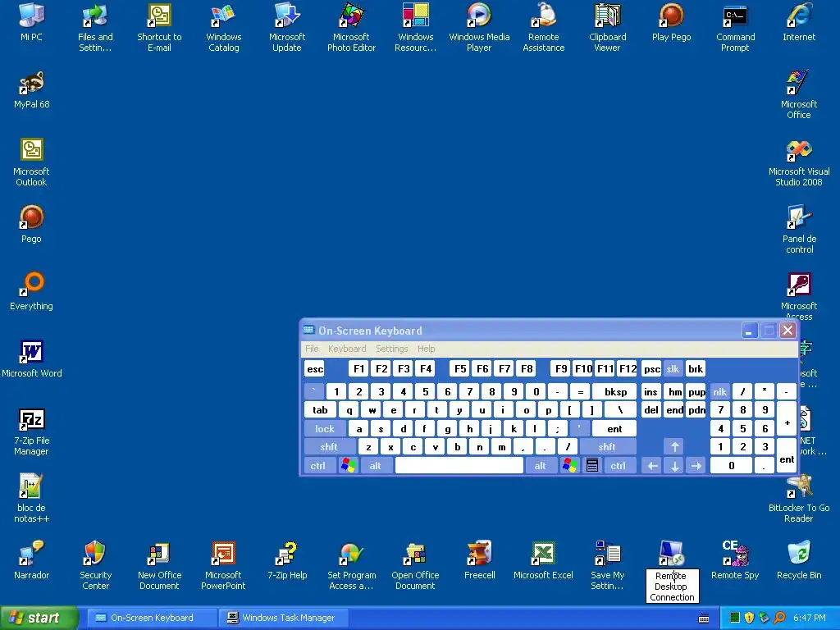Launch Microsoft Photo Editor from the desktop
The width and height of the screenshot is (840, 630).
click(x=351, y=16)
